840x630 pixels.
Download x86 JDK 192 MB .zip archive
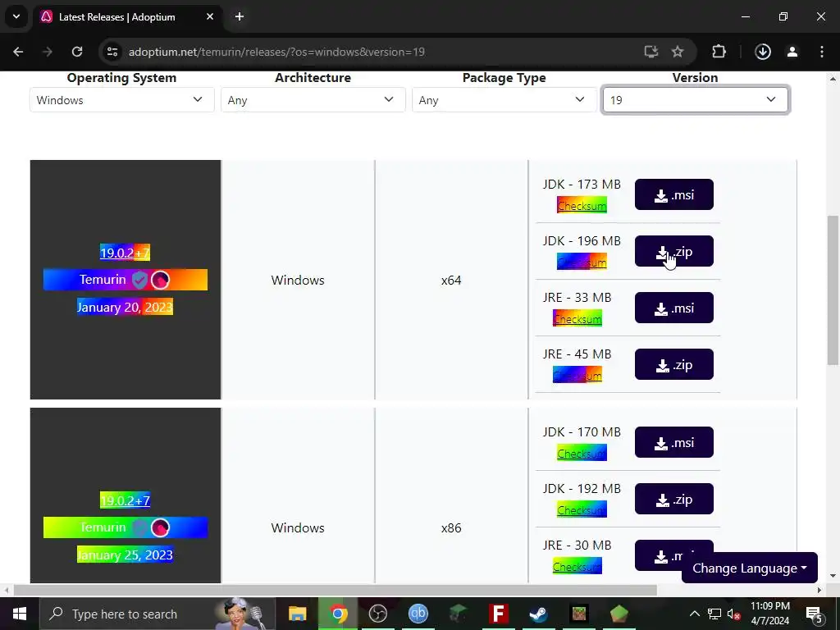tap(674, 500)
